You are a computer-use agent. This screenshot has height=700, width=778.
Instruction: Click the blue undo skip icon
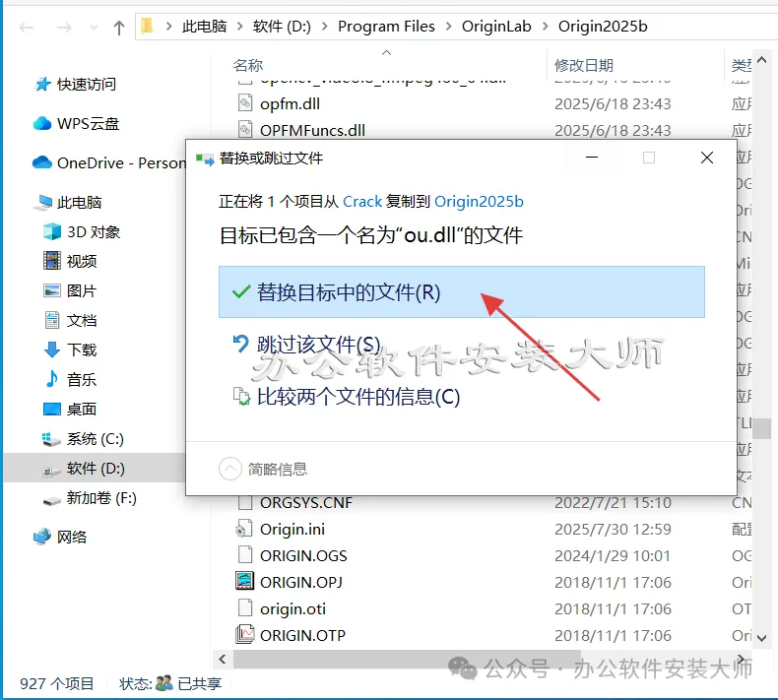point(240,344)
